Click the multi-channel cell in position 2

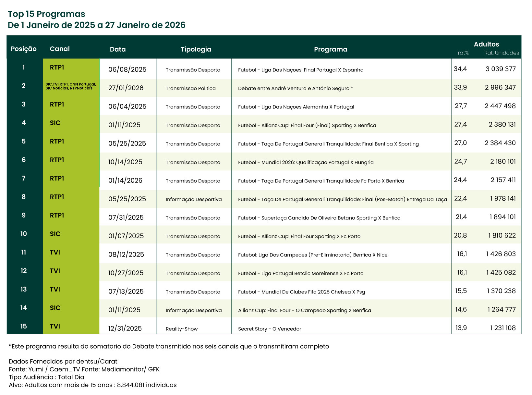point(71,86)
